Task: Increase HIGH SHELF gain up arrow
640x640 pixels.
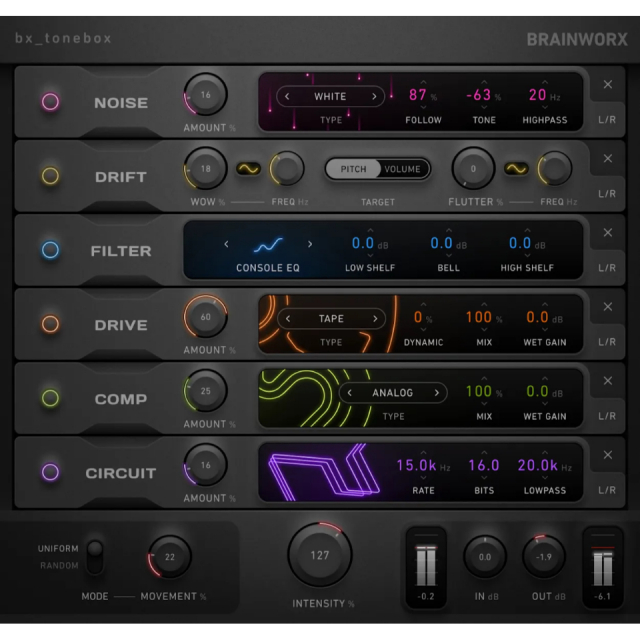Action: click(x=527, y=231)
